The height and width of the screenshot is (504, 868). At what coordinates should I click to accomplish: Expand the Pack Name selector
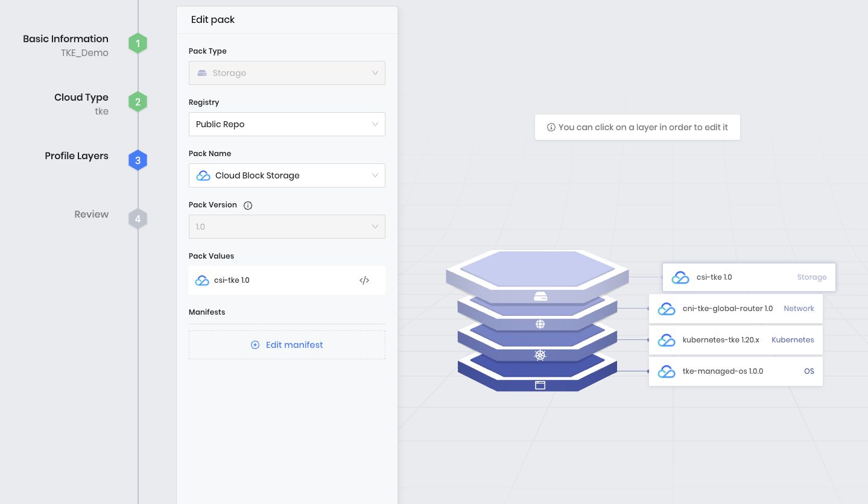click(x=287, y=175)
